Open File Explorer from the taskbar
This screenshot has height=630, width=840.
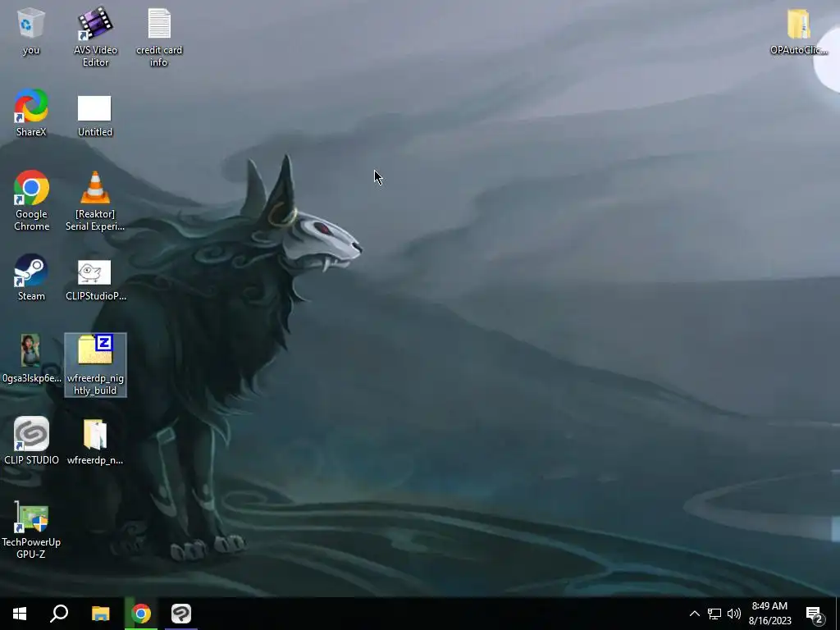pyautogui.click(x=100, y=614)
